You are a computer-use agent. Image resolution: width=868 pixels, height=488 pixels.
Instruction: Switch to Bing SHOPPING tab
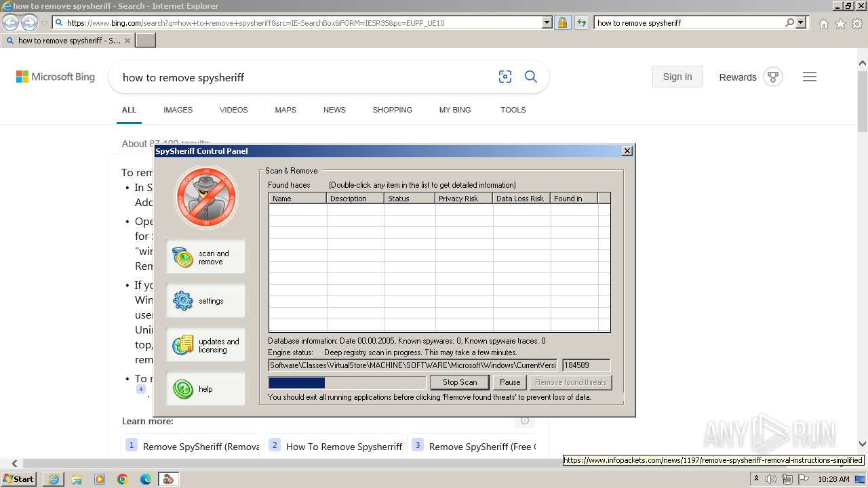click(393, 110)
